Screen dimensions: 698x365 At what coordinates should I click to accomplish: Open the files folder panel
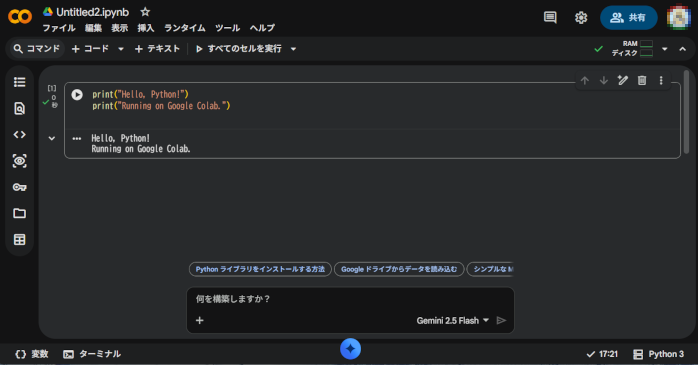tap(20, 213)
